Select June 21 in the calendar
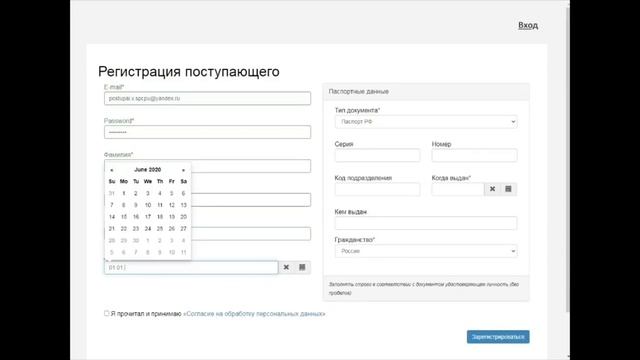640x360 pixels. (112, 229)
